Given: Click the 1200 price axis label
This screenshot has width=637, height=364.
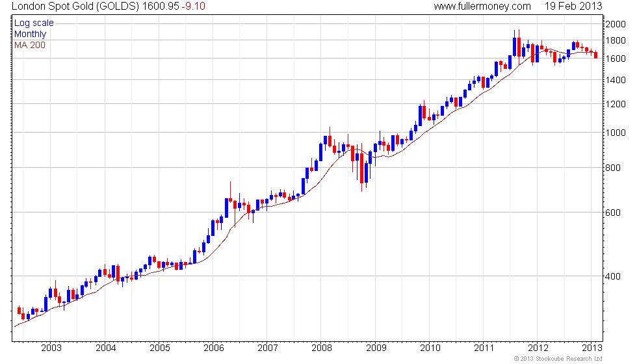Looking at the screenshot, I should point(616,104).
